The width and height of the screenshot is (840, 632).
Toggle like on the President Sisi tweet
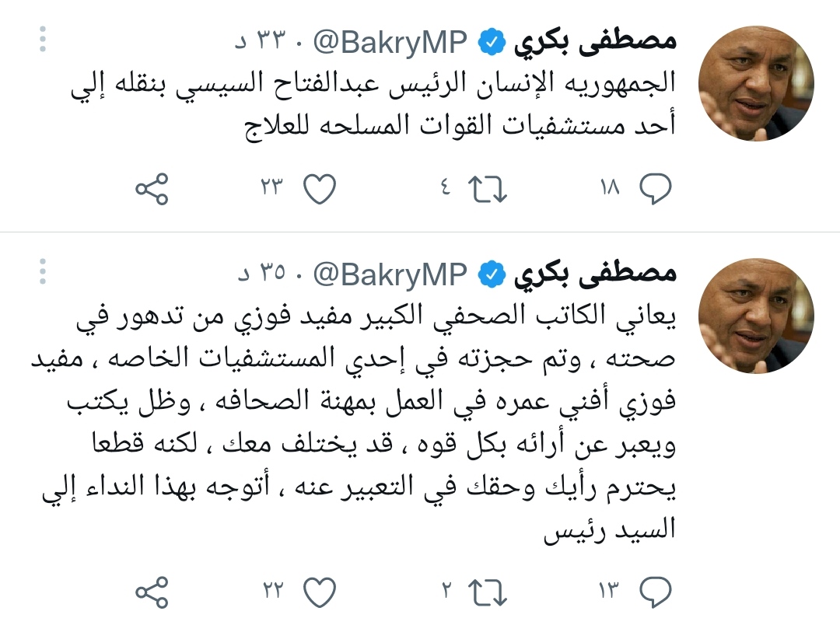click(320, 187)
